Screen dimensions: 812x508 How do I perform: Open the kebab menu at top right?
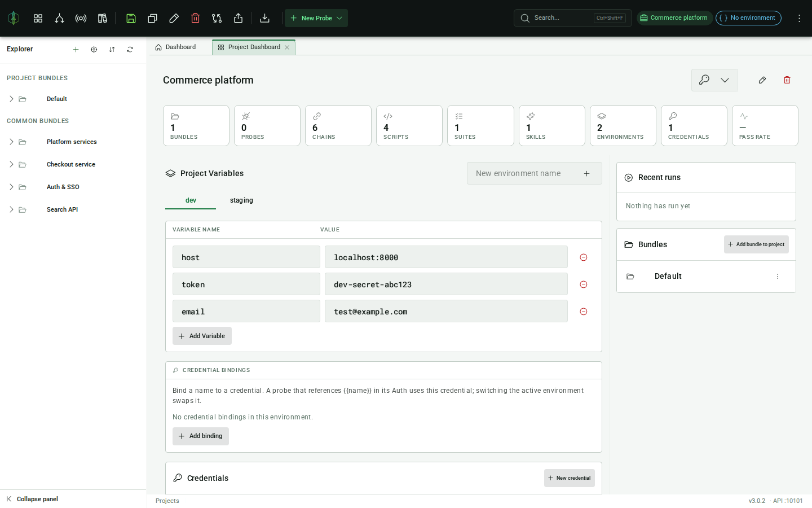coord(799,18)
